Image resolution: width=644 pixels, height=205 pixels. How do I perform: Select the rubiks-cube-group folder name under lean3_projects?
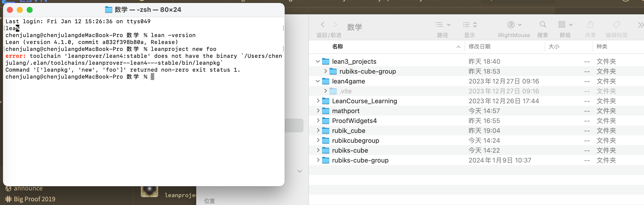[367, 71]
